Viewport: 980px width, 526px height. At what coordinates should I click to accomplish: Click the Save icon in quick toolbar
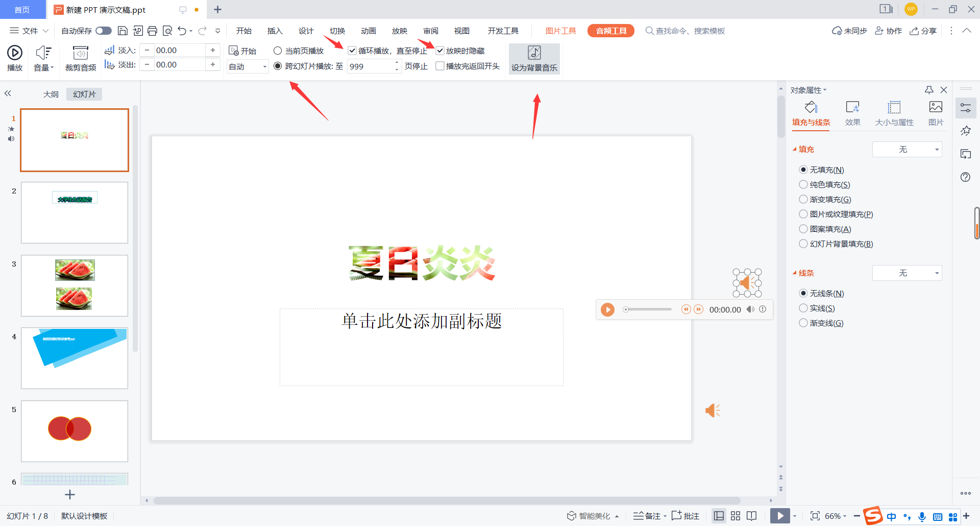click(x=122, y=31)
